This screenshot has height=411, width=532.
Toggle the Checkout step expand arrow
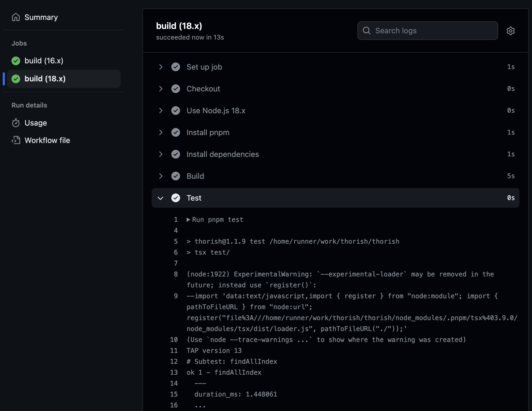(x=160, y=88)
